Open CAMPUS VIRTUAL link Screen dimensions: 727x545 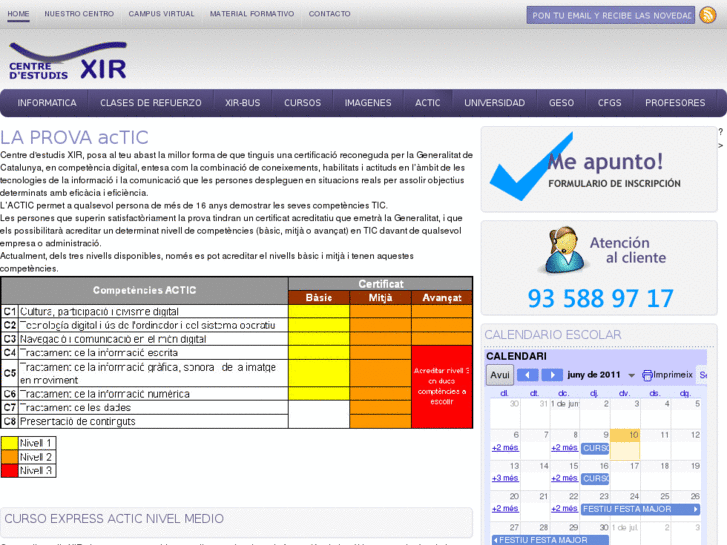161,14
